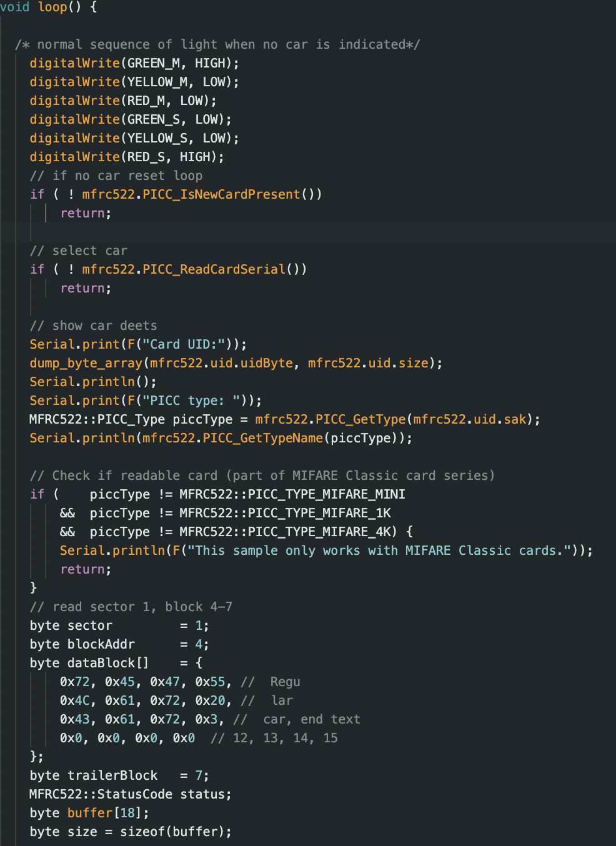Image resolution: width=616 pixels, height=846 pixels.
Task: Click the sector variable assignment
Action: pos(91,625)
